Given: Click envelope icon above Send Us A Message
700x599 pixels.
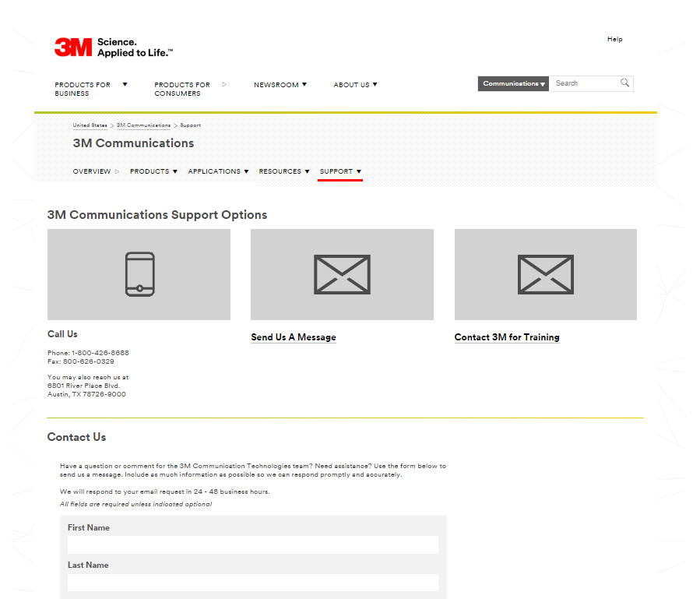Looking at the screenshot, I should [x=342, y=274].
